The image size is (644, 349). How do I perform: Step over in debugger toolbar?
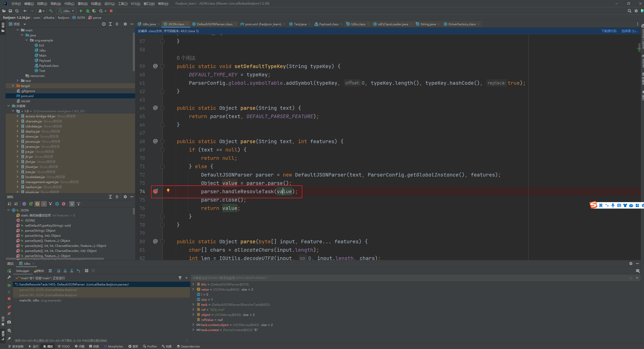59,271
